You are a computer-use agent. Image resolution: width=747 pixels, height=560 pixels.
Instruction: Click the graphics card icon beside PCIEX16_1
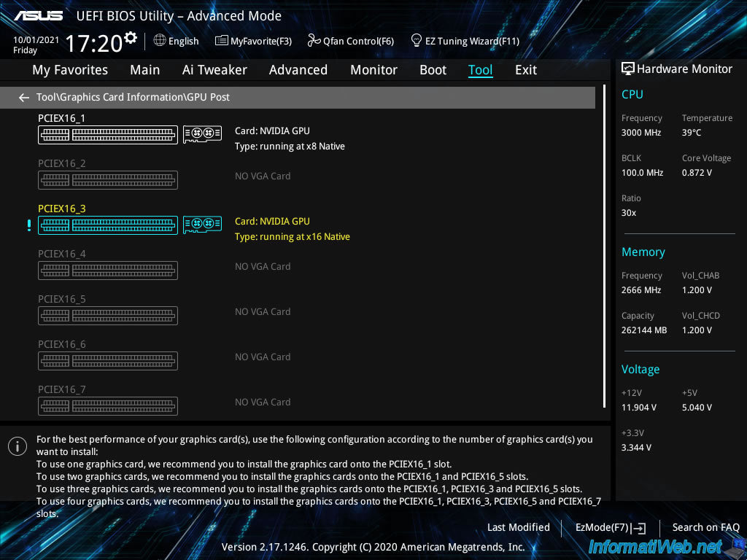point(202,134)
